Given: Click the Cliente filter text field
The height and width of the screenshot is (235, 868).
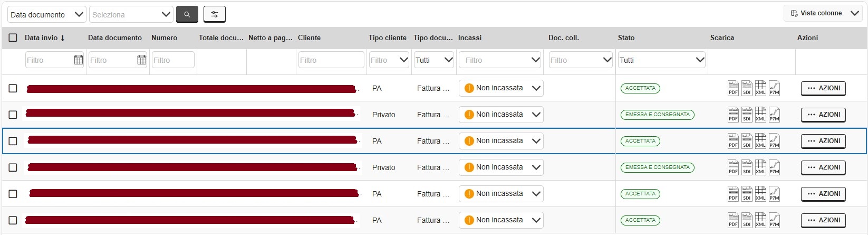Looking at the screenshot, I should (331, 60).
